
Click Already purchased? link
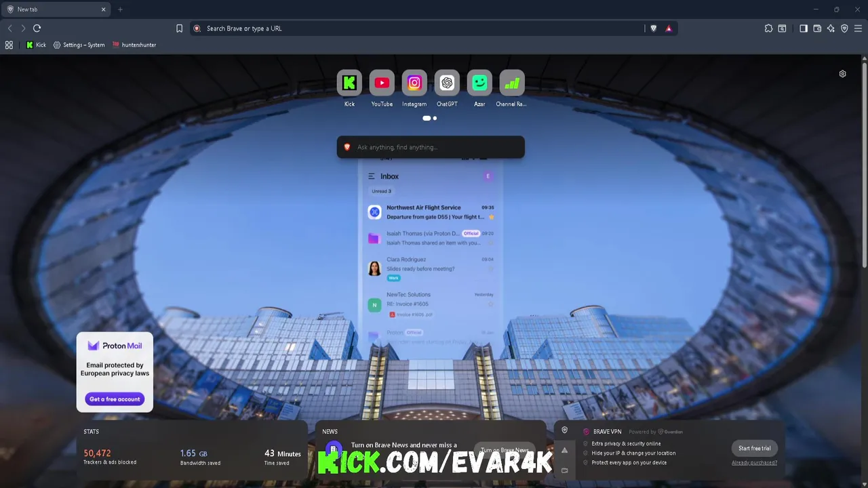[754, 463]
